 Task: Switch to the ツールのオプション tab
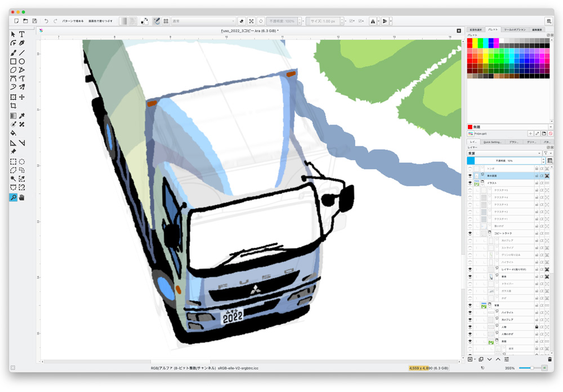(515, 30)
